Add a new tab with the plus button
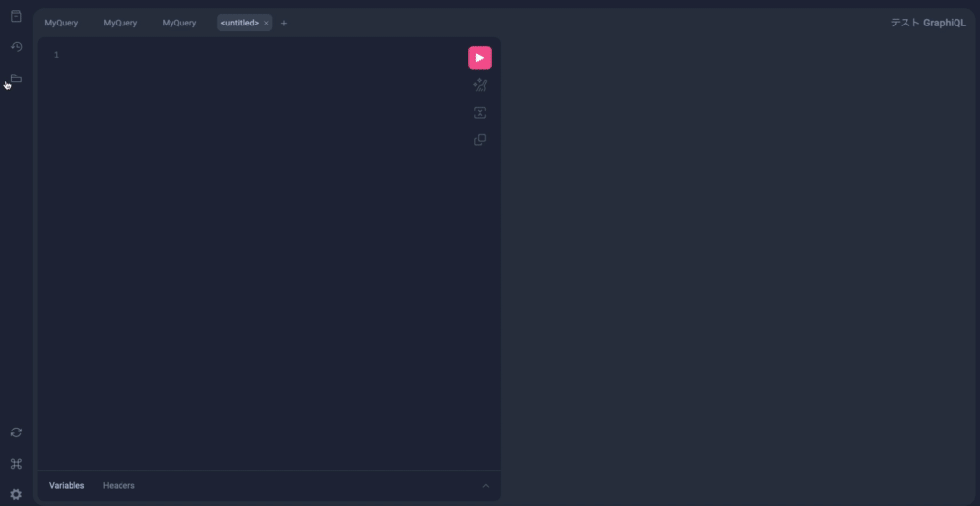Viewport: 980px width, 506px height. point(284,24)
